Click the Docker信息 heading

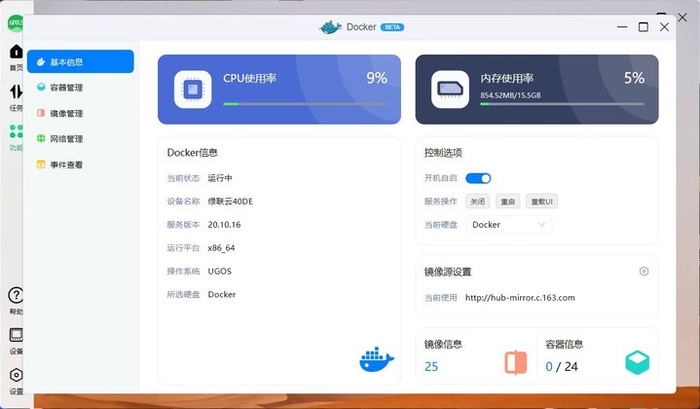(192, 153)
